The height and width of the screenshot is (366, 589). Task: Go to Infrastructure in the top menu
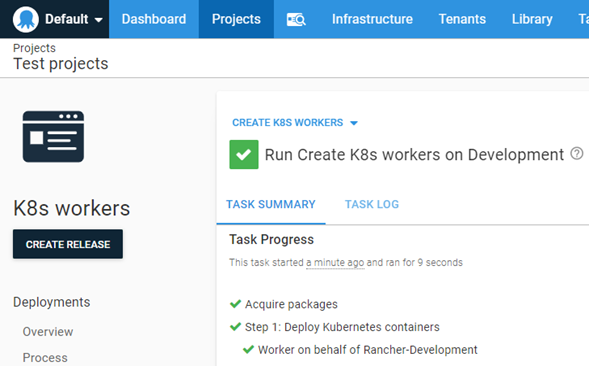click(372, 19)
